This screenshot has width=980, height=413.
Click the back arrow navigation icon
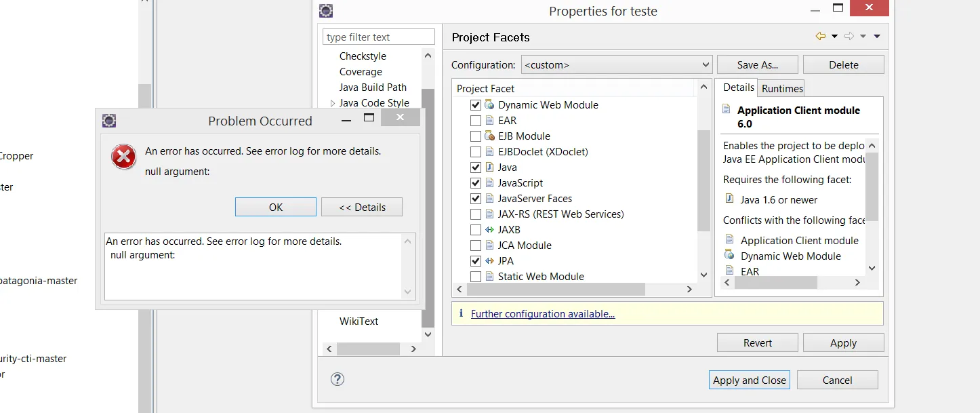click(821, 37)
